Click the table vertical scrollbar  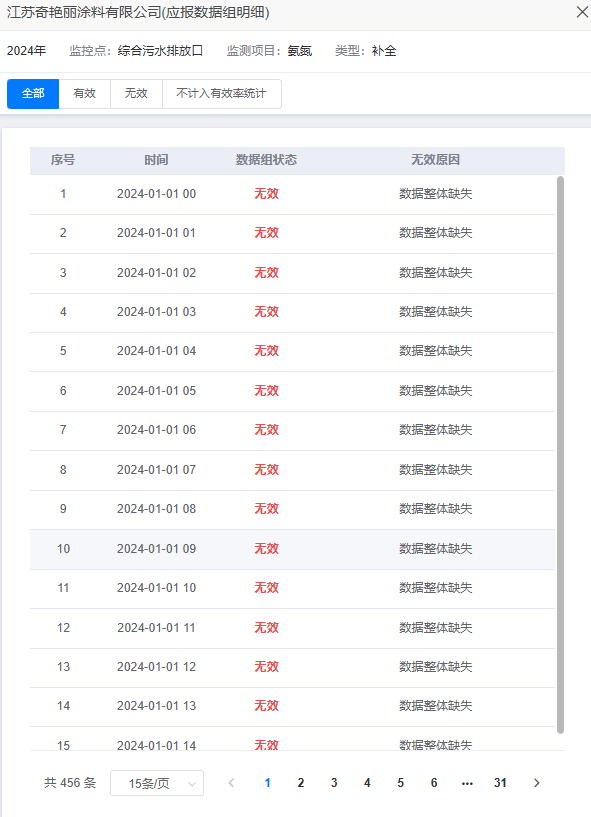tap(560, 454)
